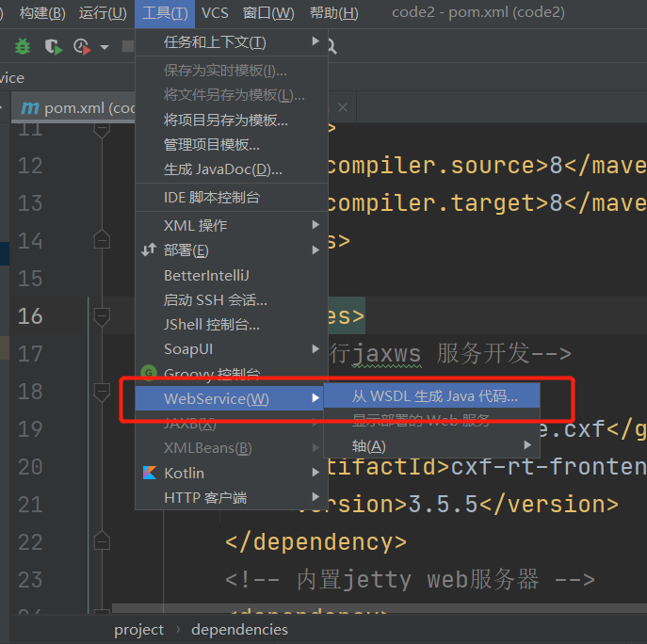Click 'dependencies' in the breadcrumb bar
Image resolution: width=647 pixels, height=644 pixels.
[239, 630]
